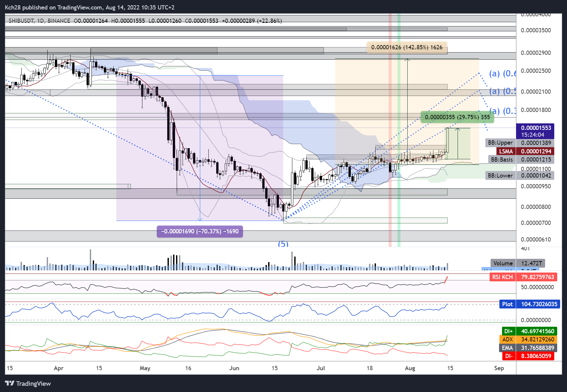Image resolution: width=567 pixels, height=392 pixels.
Task: Click the time axis label 18
Action: click(369, 368)
